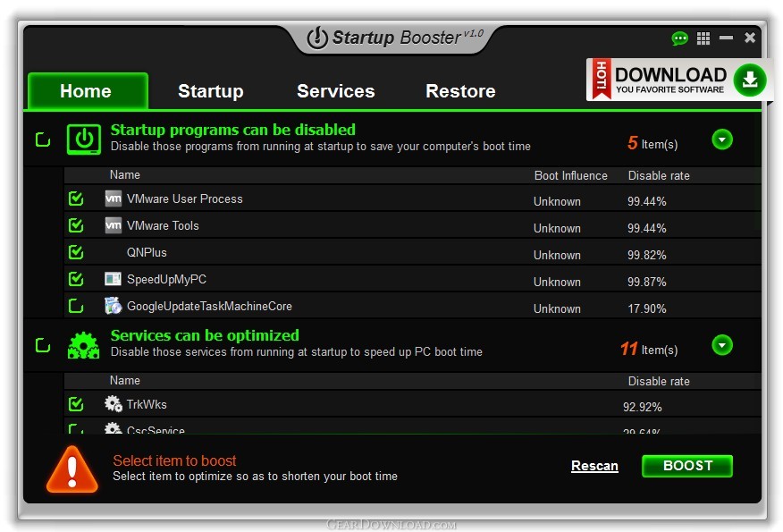
Task: Switch to the Home tab
Action: coord(88,91)
